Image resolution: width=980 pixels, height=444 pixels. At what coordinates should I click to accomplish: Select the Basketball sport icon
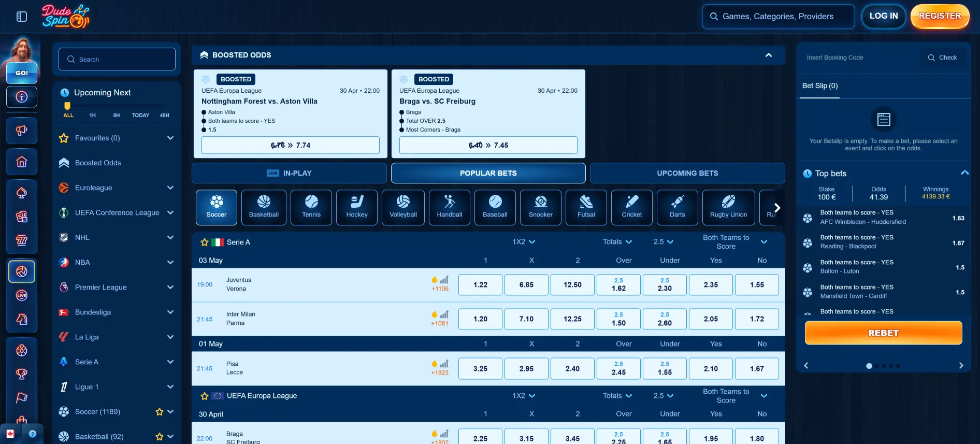pyautogui.click(x=264, y=207)
